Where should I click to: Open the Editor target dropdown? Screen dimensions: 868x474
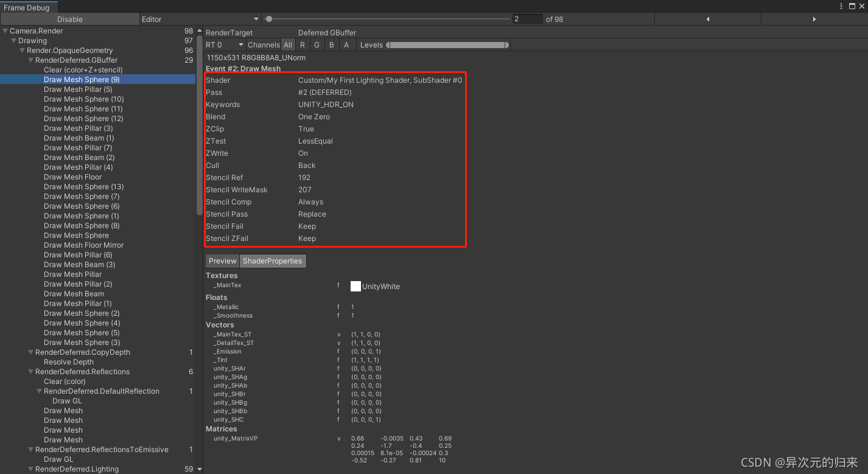(x=200, y=19)
